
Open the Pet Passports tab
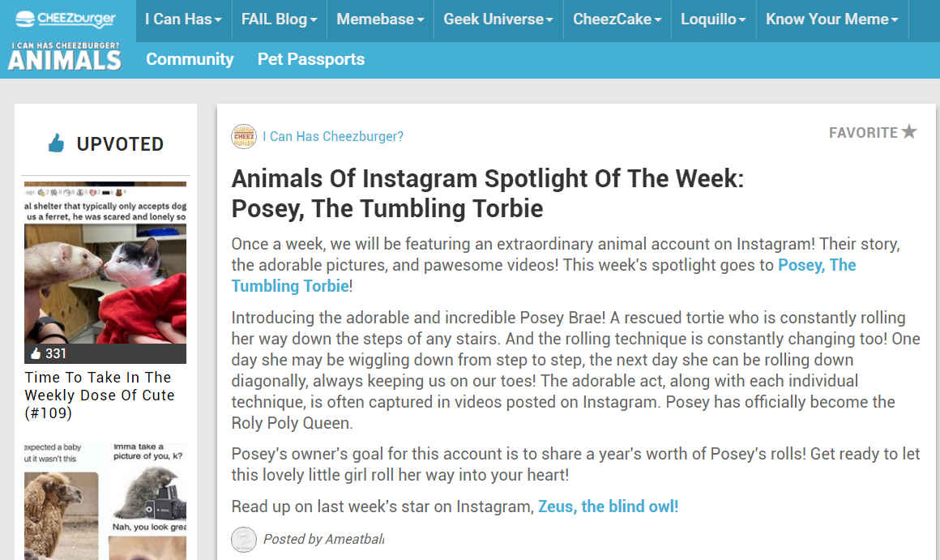pos(311,59)
